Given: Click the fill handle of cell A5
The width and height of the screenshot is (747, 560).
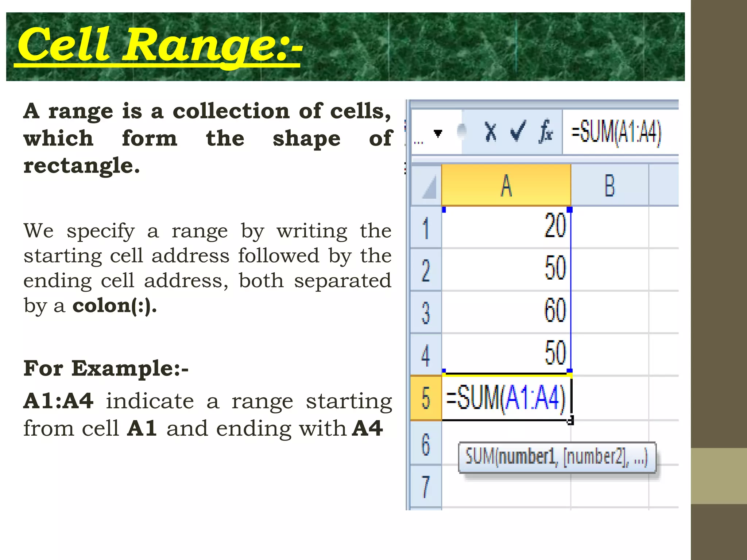Looking at the screenshot, I should point(570,421).
